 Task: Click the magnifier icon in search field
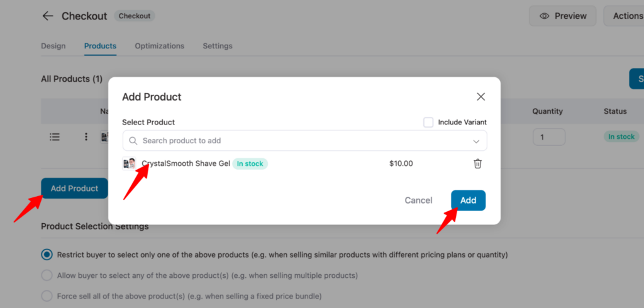133,141
